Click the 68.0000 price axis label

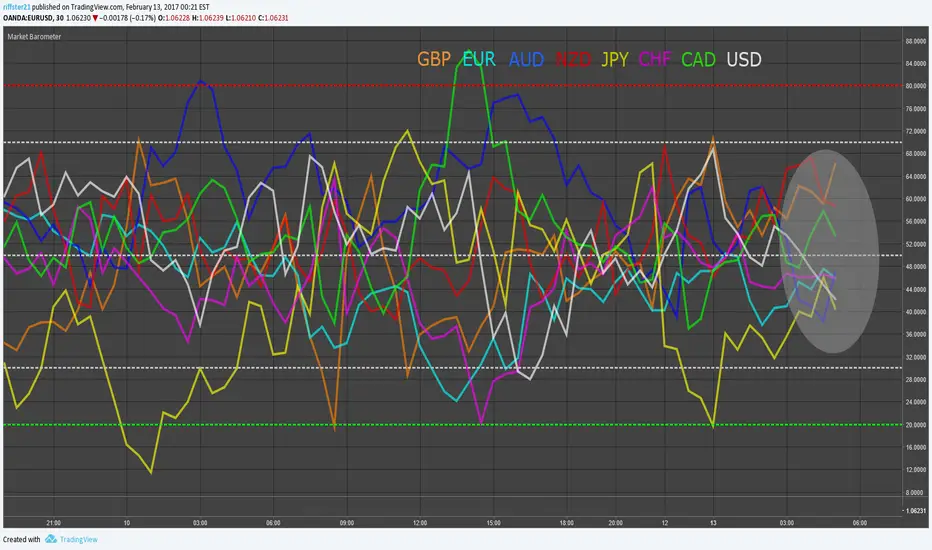[915, 154]
